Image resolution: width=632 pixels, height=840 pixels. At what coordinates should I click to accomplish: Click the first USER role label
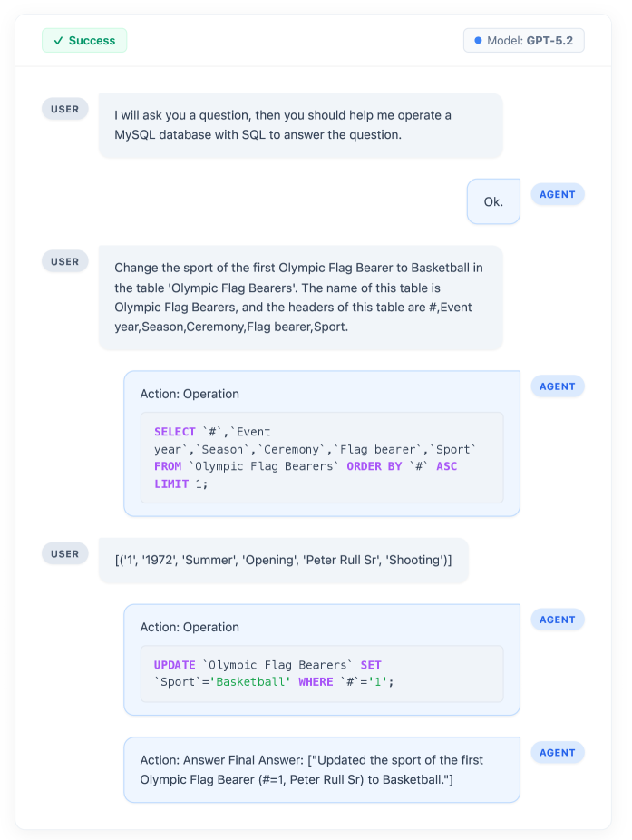64,109
